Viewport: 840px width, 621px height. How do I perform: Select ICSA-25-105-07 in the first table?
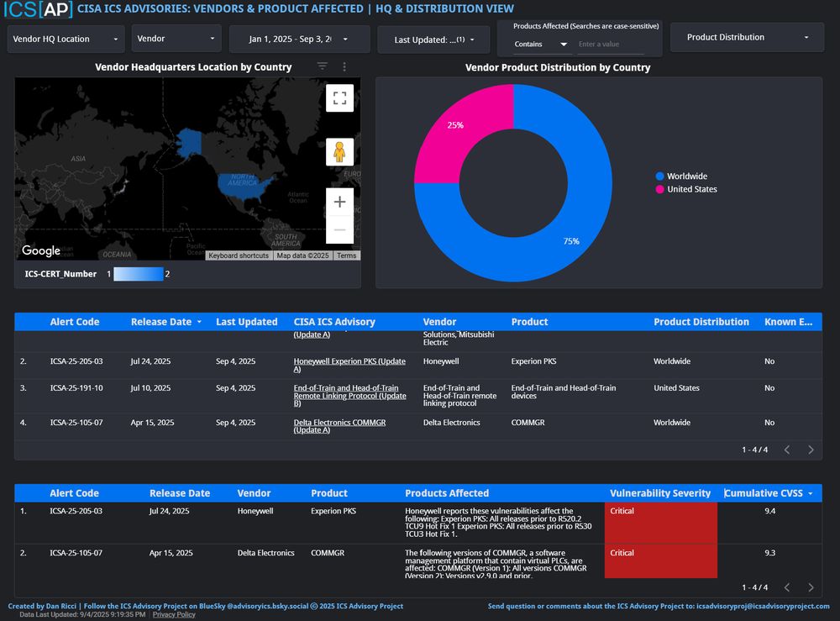76,422
